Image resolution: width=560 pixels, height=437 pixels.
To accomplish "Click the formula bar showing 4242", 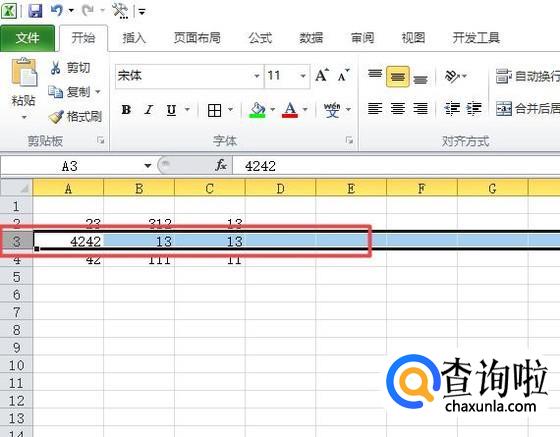I will (396, 166).
